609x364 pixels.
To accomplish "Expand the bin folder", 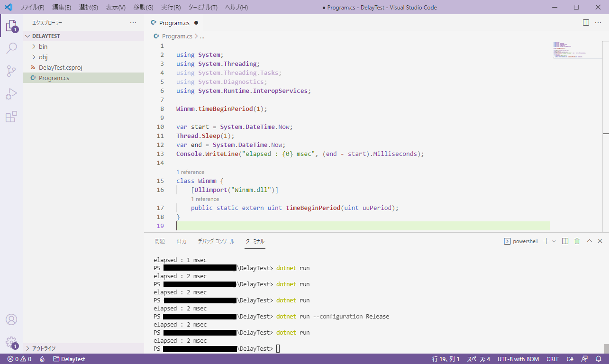I will [43, 46].
